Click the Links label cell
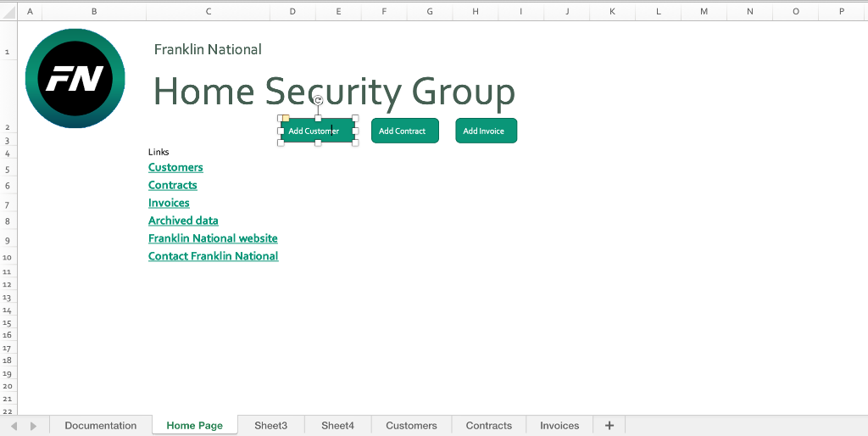 click(159, 152)
